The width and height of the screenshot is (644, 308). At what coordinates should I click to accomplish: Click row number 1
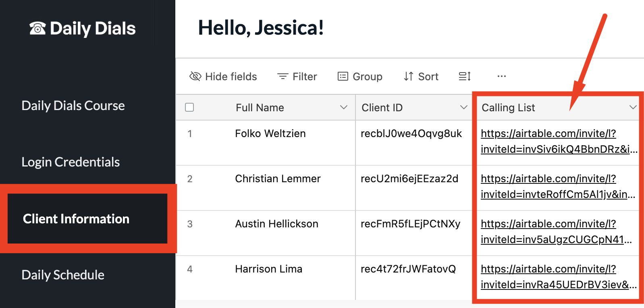coord(189,133)
